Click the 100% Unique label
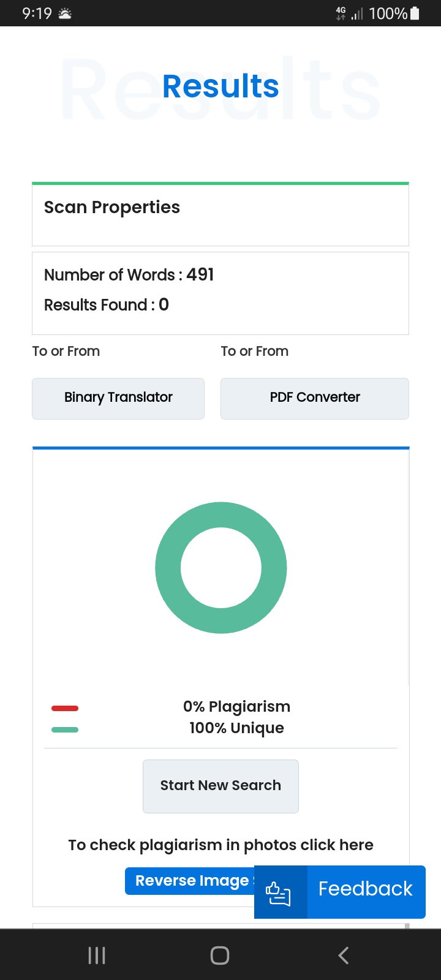This screenshot has height=980, width=441. pyautogui.click(x=236, y=728)
